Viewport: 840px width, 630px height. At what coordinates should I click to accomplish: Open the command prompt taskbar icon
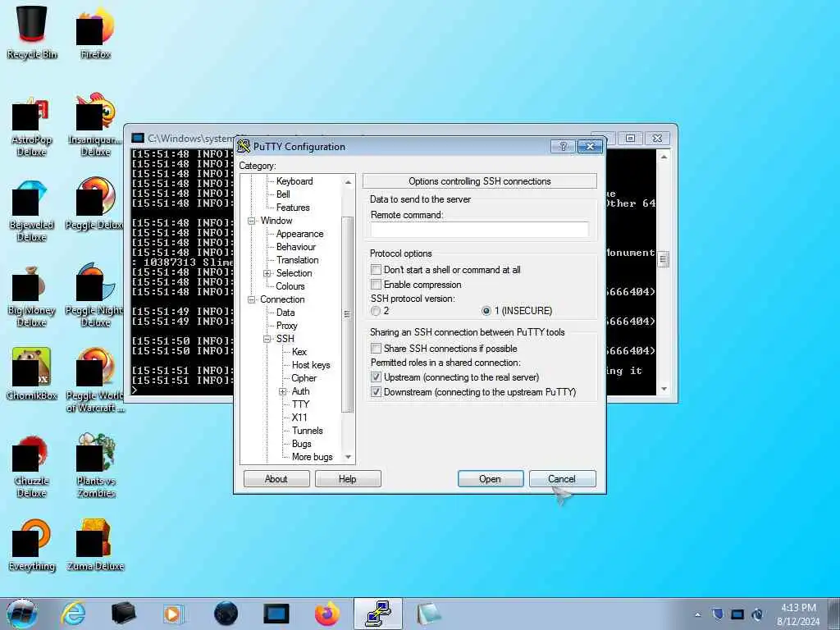[276, 614]
